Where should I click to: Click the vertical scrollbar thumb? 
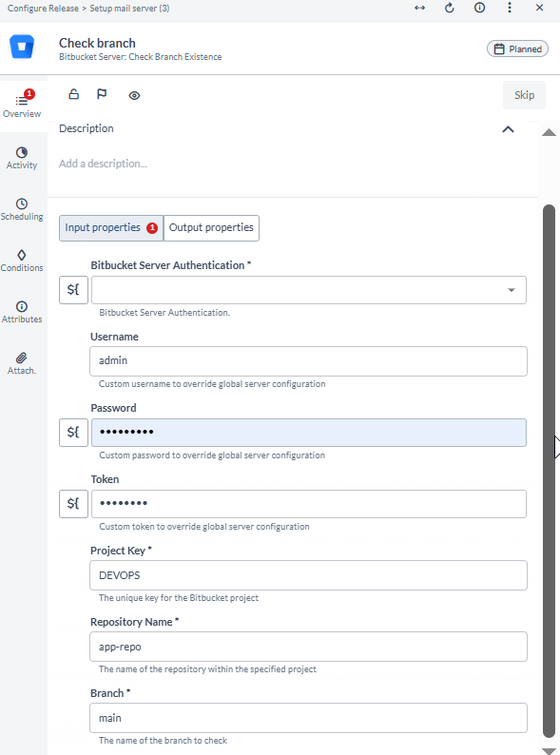[549, 471]
